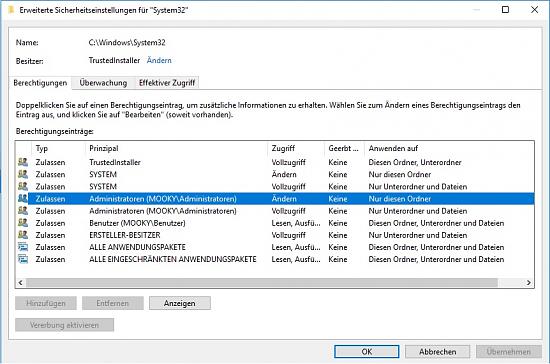Open the Überwachung tab
550x364 pixels.
(x=103, y=83)
